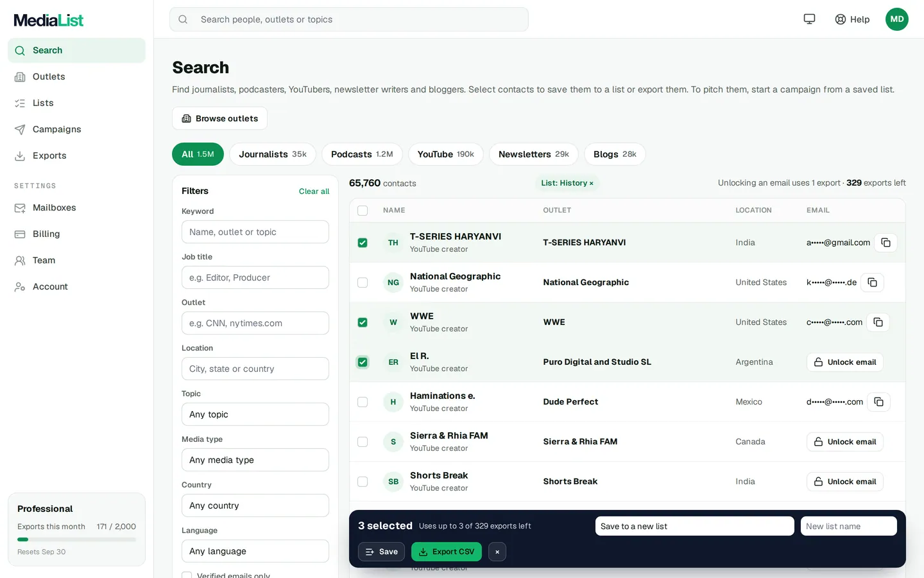
Task: Open the Save to a new list dropdown
Action: tap(695, 526)
